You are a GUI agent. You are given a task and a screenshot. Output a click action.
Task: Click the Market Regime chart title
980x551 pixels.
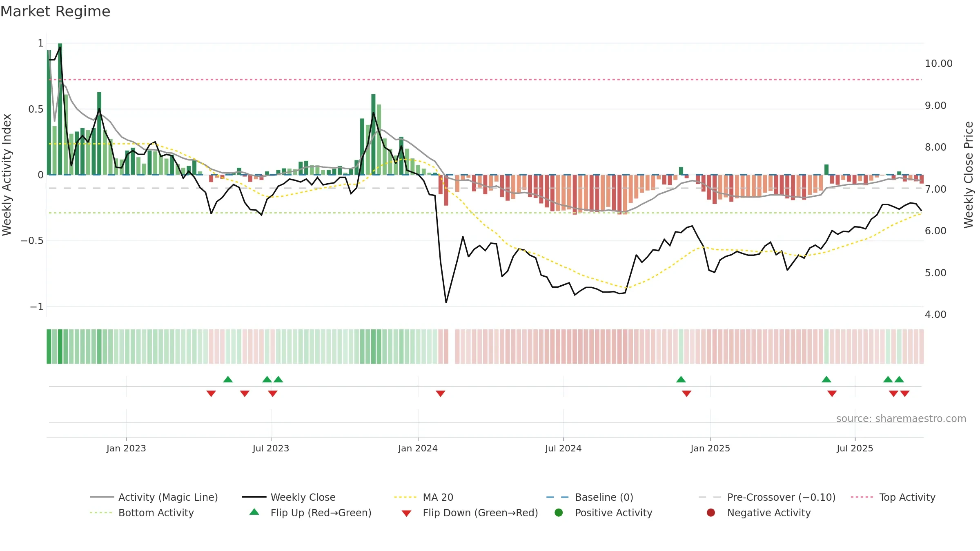coord(55,11)
